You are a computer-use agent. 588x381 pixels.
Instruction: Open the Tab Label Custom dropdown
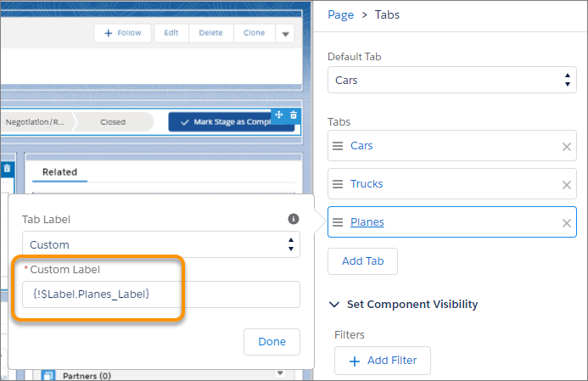click(x=161, y=244)
